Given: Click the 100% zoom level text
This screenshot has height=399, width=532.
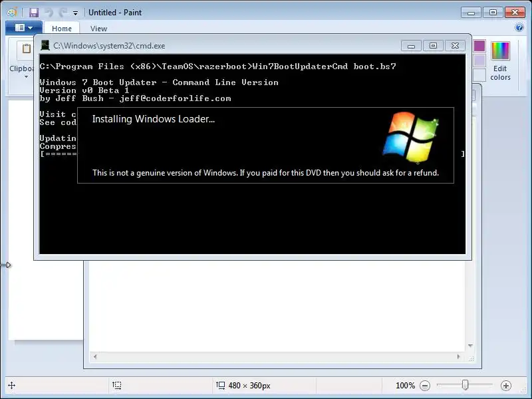Looking at the screenshot, I should pos(405,386).
